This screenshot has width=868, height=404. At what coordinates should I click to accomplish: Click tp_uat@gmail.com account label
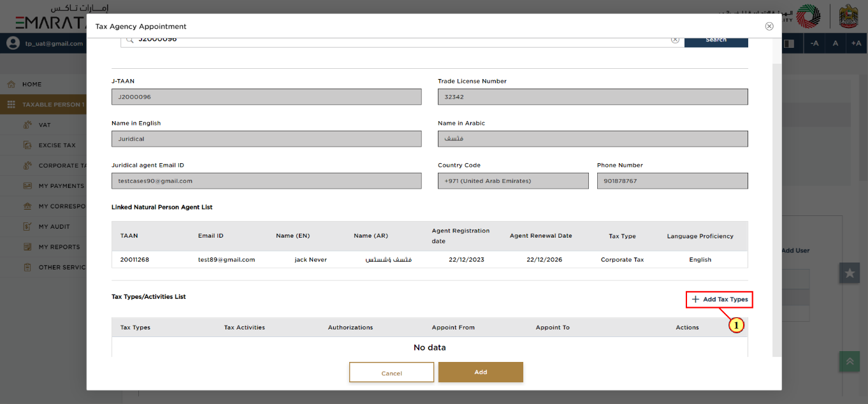[54, 43]
